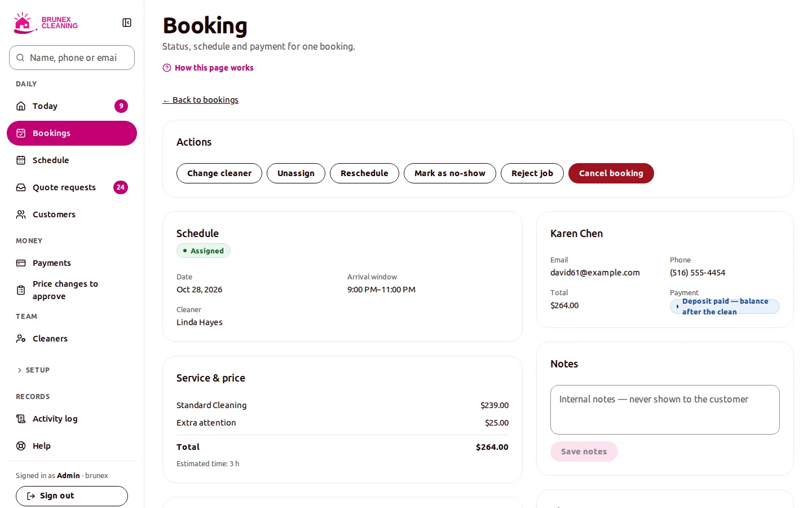Open Price changes to approve
Screen dimensions: 812x508
(x=72, y=290)
